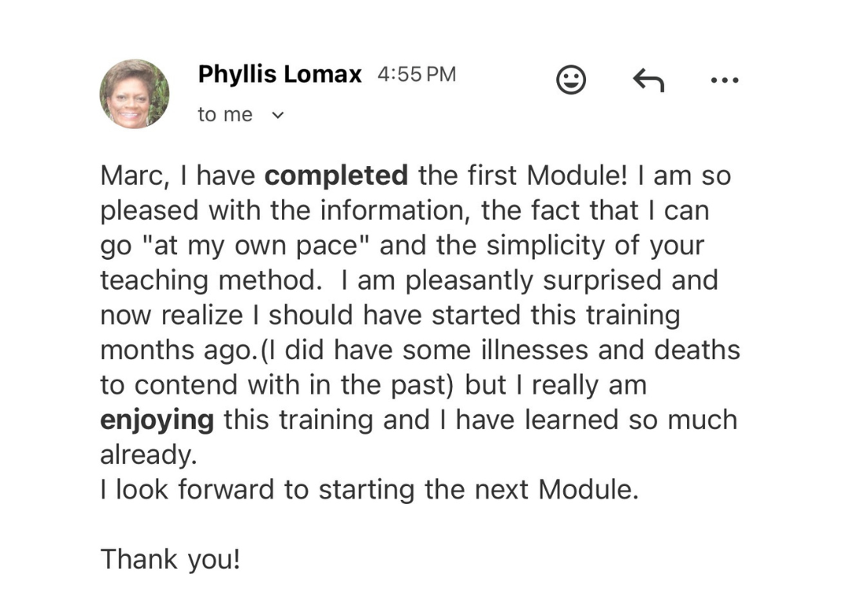Click the words "teaching method."
The image size is (846, 616).
click(211, 281)
